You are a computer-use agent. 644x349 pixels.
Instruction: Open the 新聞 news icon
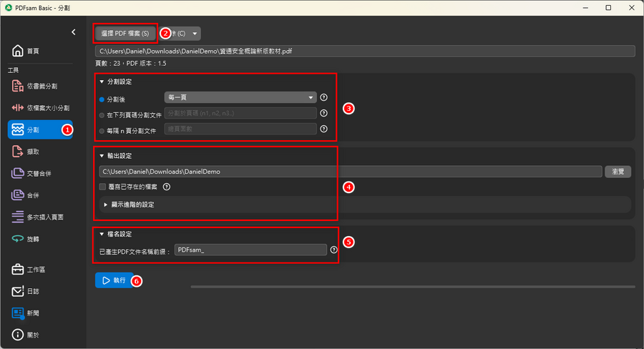18,313
